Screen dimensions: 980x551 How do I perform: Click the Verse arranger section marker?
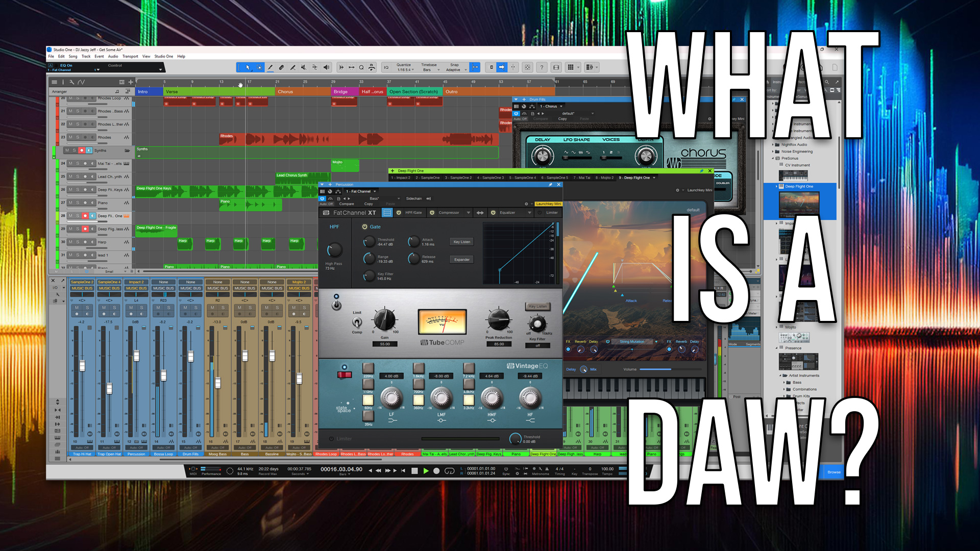pos(218,92)
